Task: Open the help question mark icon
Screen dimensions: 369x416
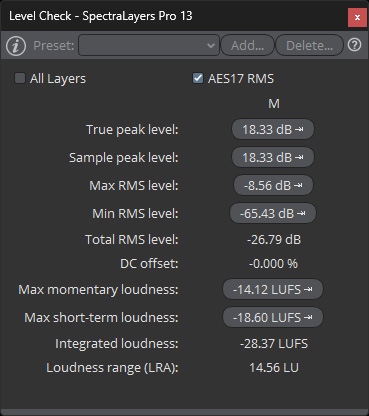Action: point(354,45)
